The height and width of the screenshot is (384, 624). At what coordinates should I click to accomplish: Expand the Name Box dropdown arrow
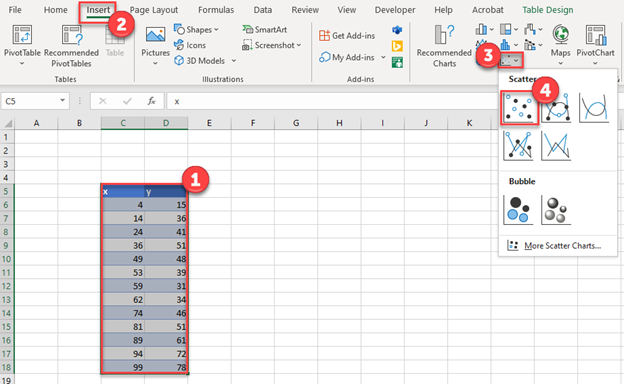point(62,100)
